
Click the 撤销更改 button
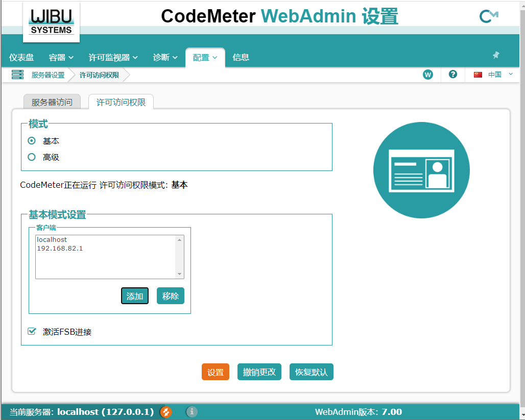point(259,372)
